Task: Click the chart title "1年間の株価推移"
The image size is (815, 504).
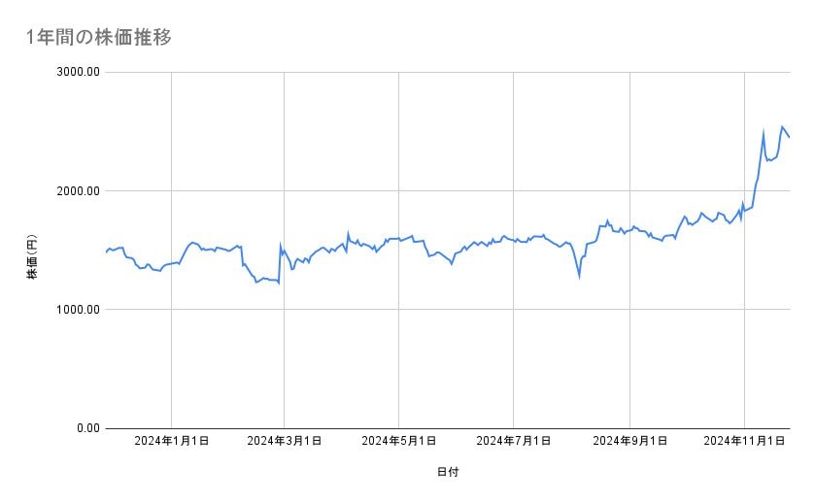Action: point(99,37)
